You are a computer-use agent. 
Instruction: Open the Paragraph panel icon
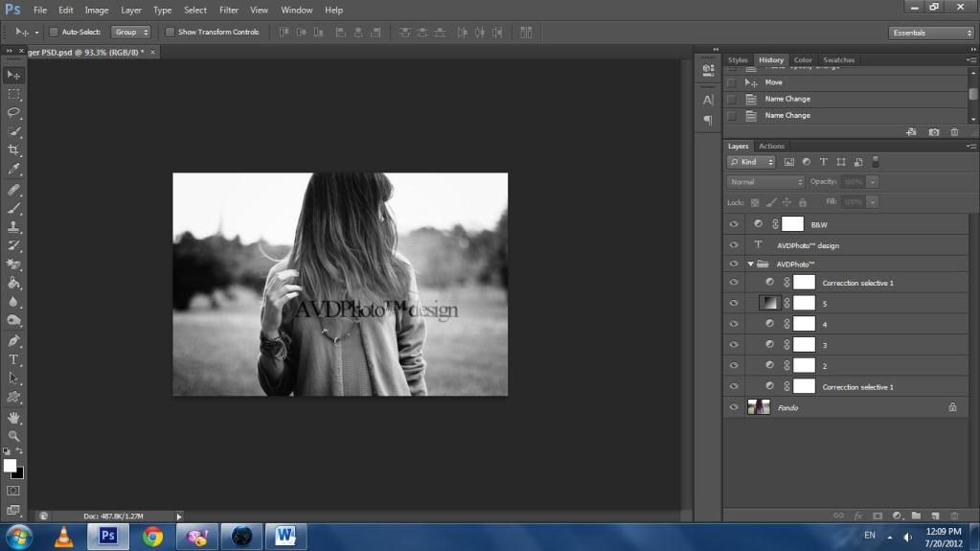pos(708,120)
